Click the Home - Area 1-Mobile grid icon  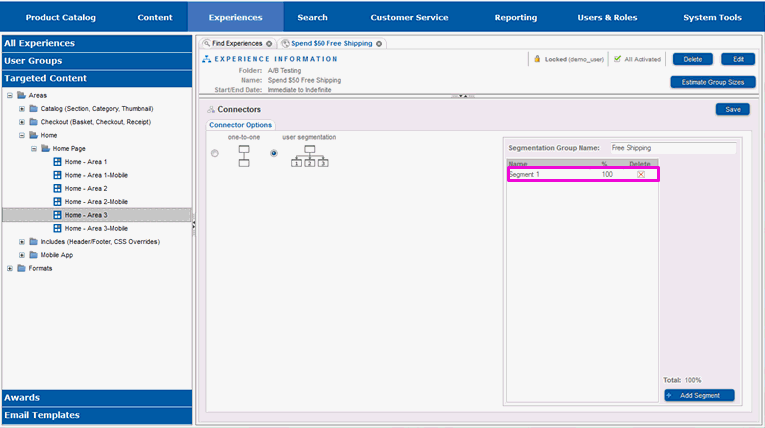(57, 175)
